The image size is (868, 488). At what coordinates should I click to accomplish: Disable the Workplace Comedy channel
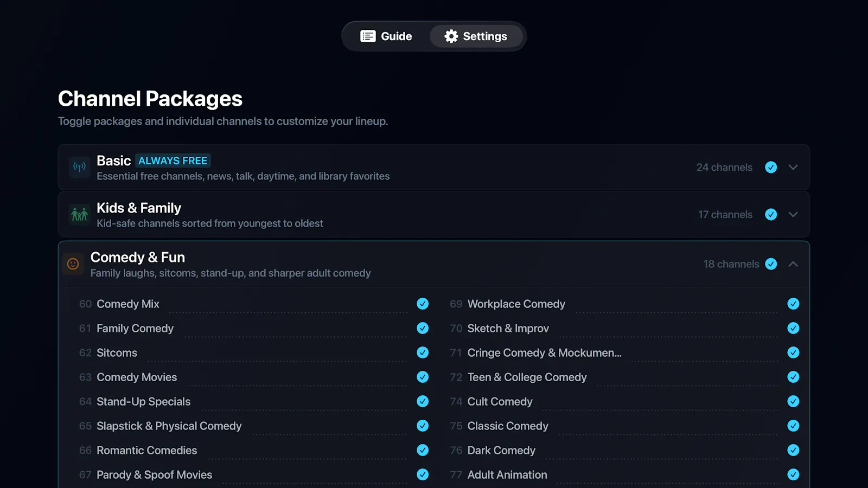pyautogui.click(x=793, y=304)
